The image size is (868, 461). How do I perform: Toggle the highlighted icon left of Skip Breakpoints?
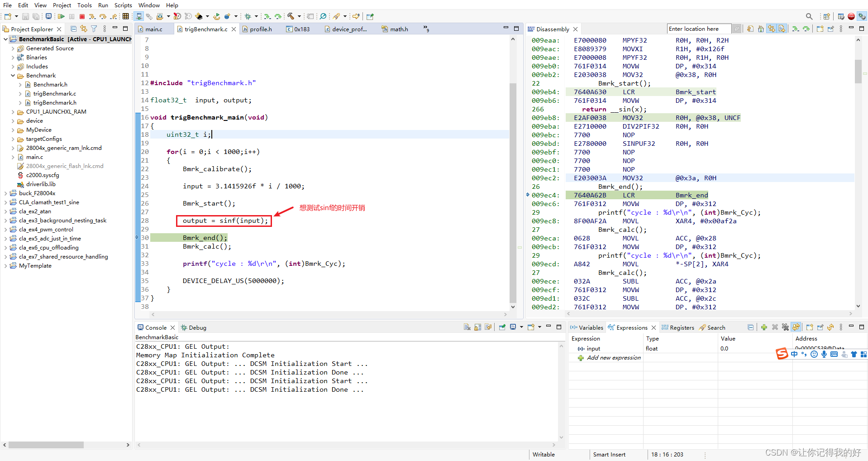click(x=139, y=16)
